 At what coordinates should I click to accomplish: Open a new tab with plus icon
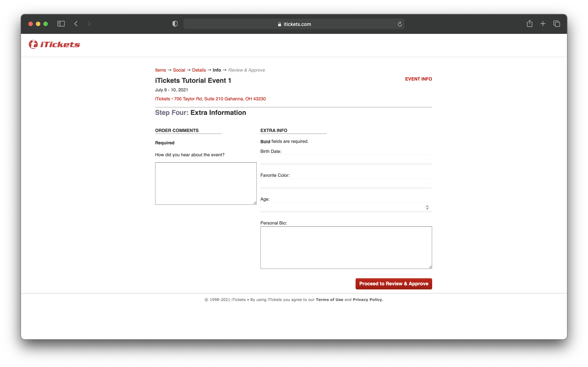[543, 24]
